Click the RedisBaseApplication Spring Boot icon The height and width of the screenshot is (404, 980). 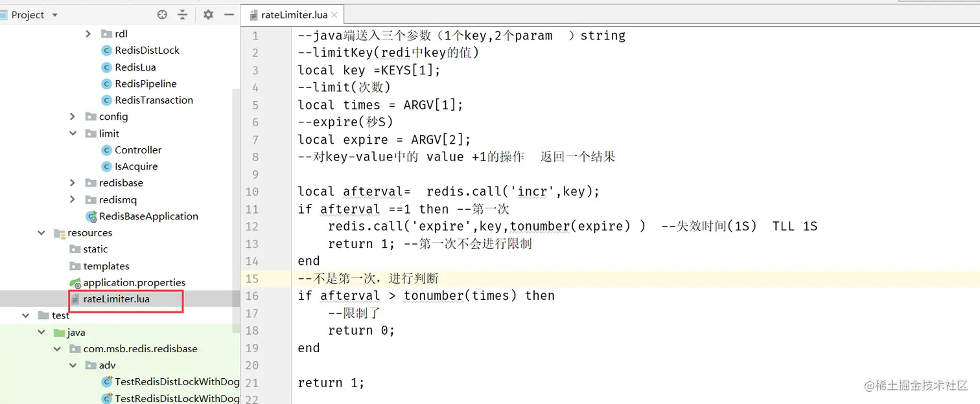point(91,216)
